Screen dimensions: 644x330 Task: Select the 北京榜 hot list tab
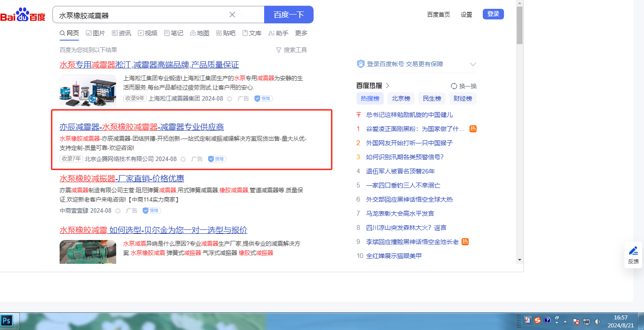click(401, 98)
